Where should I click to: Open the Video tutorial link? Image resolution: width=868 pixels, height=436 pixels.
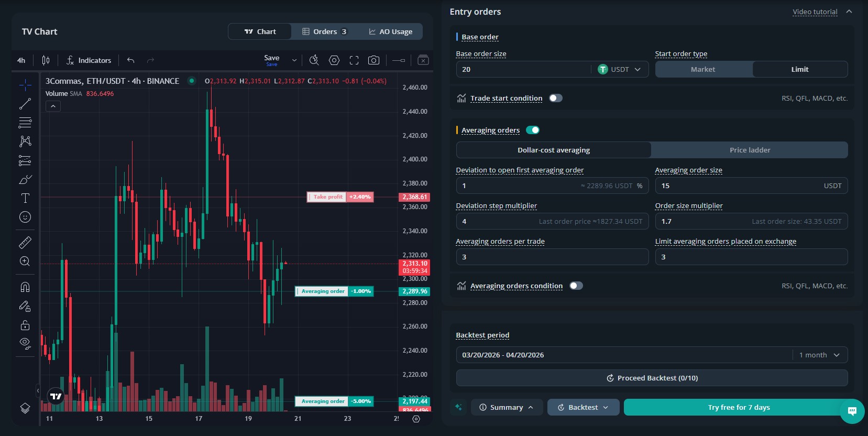[815, 12]
